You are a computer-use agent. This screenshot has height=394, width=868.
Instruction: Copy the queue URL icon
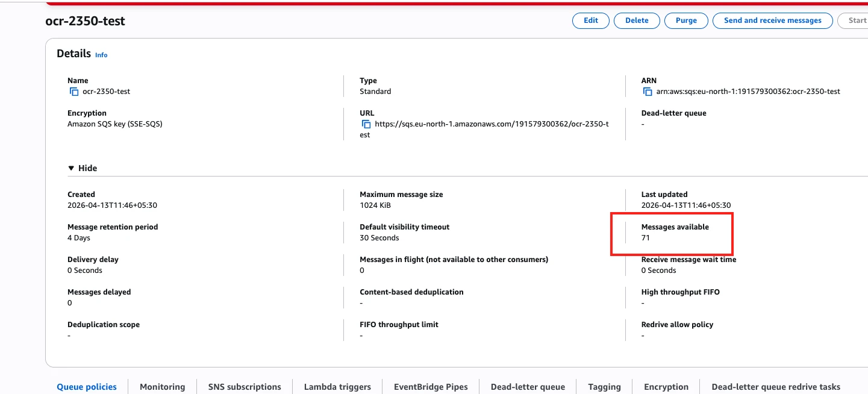click(366, 124)
